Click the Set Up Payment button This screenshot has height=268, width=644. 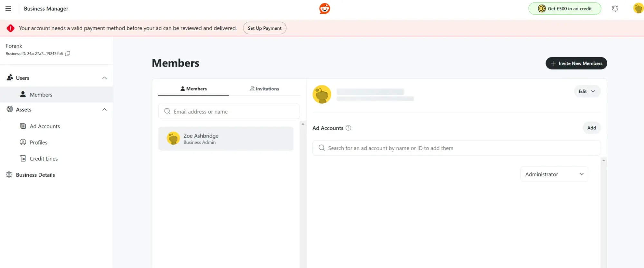[264, 28]
